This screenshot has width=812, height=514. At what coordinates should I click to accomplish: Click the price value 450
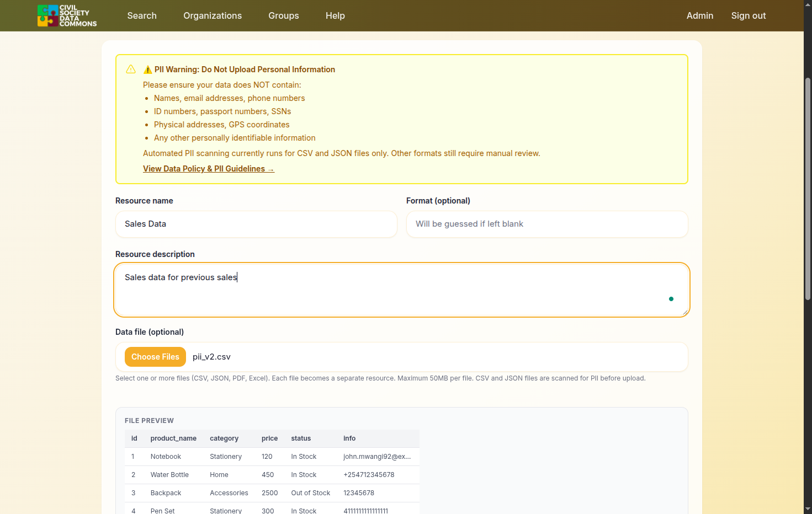click(x=268, y=475)
